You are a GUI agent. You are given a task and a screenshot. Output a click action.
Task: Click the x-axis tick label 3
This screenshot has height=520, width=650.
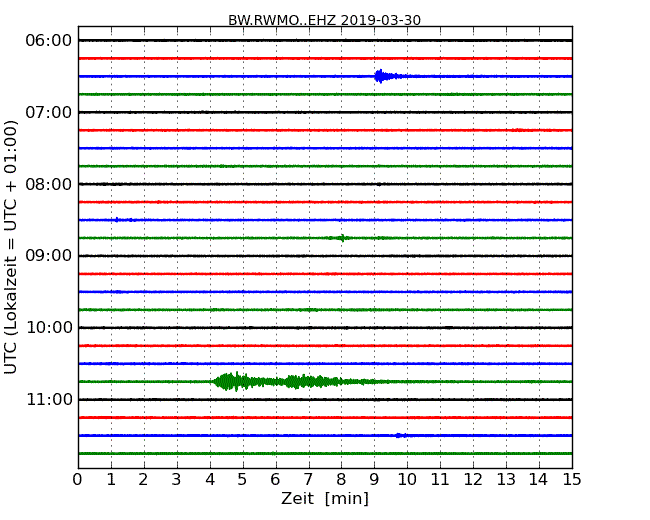177,480
